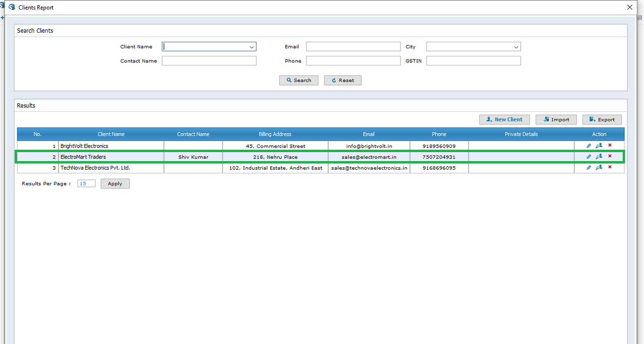Image resolution: width=644 pixels, height=344 pixels.
Task: View BrightVolt Electronics client details (magnifier icon)
Action: tap(599, 146)
